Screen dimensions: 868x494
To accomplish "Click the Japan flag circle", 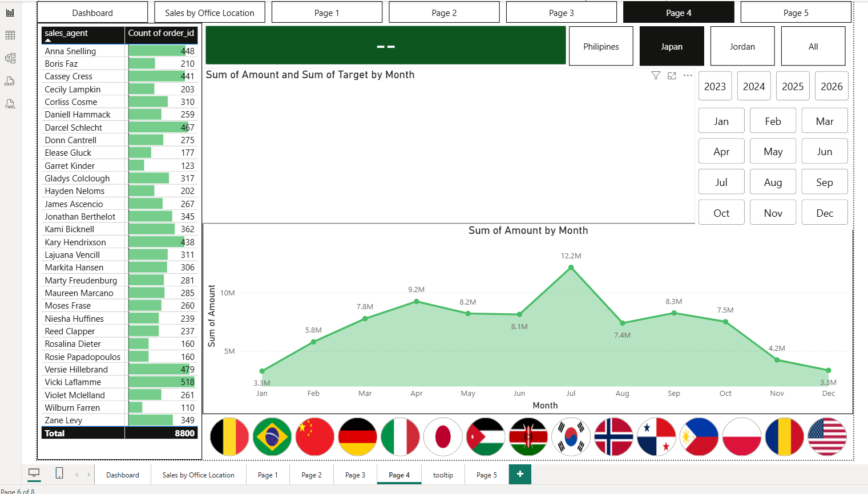I will [x=443, y=437].
